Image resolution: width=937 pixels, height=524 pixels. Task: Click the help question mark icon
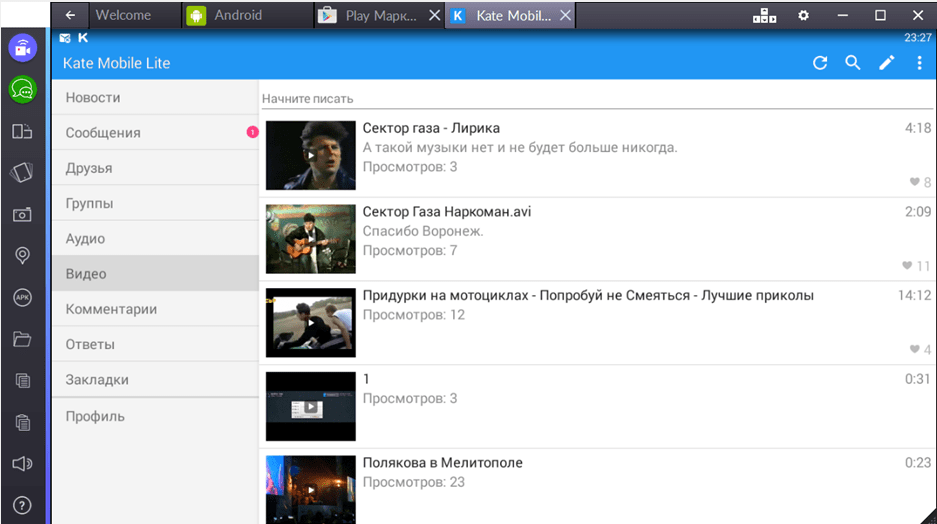(22, 505)
